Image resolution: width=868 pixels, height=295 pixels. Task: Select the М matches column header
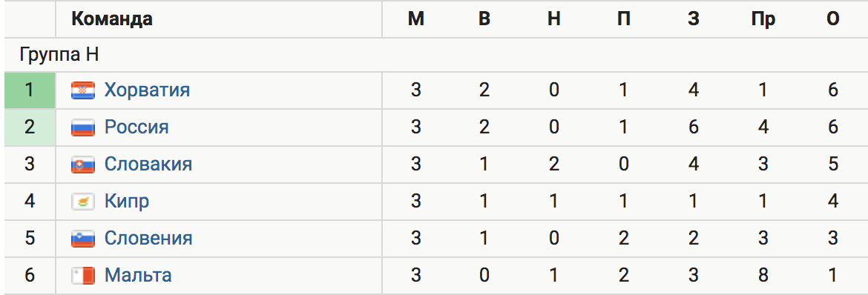[x=415, y=19]
